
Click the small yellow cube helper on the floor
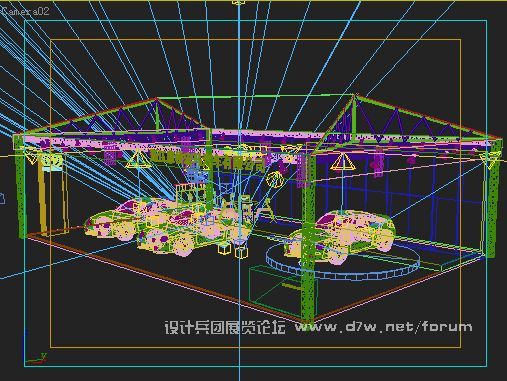[x=224, y=248]
